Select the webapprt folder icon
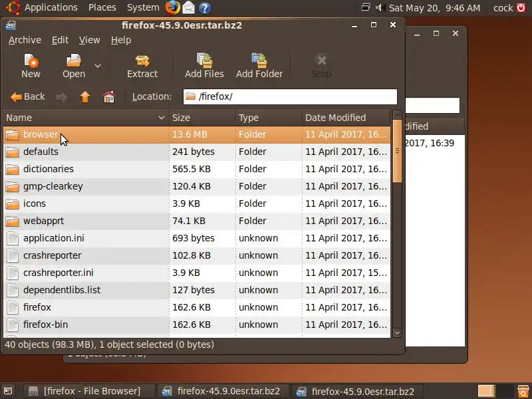The height and width of the screenshot is (399, 532). [13, 221]
